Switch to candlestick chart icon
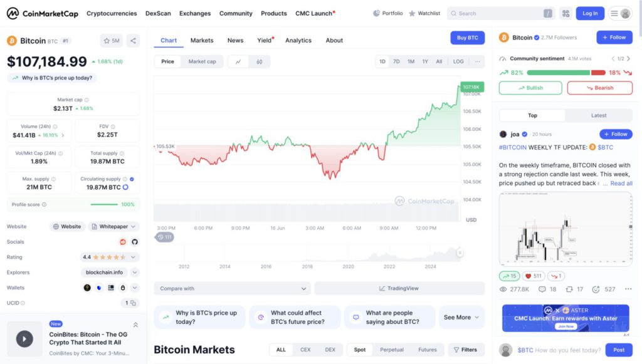 click(x=259, y=62)
